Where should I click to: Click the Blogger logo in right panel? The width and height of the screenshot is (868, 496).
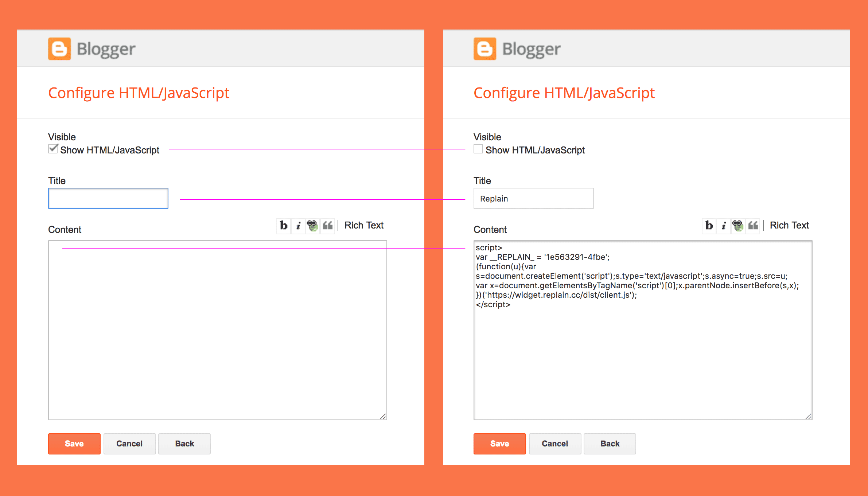485,49
